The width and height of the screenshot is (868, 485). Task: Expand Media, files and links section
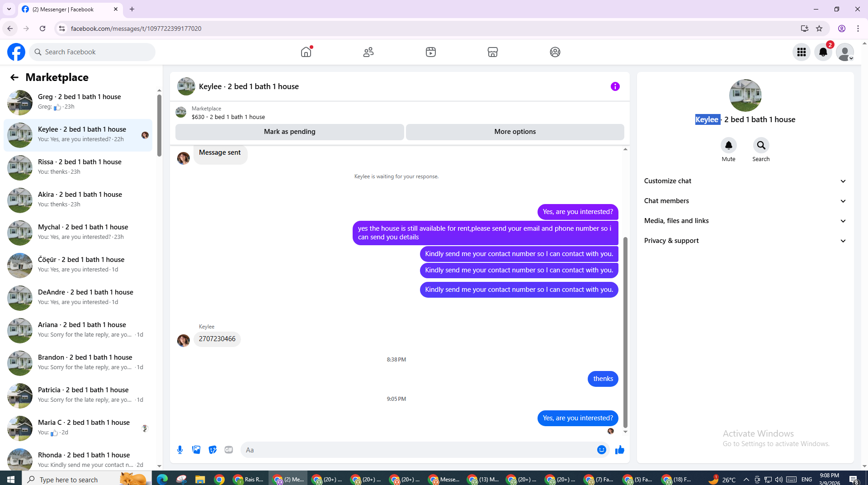tap(745, 221)
